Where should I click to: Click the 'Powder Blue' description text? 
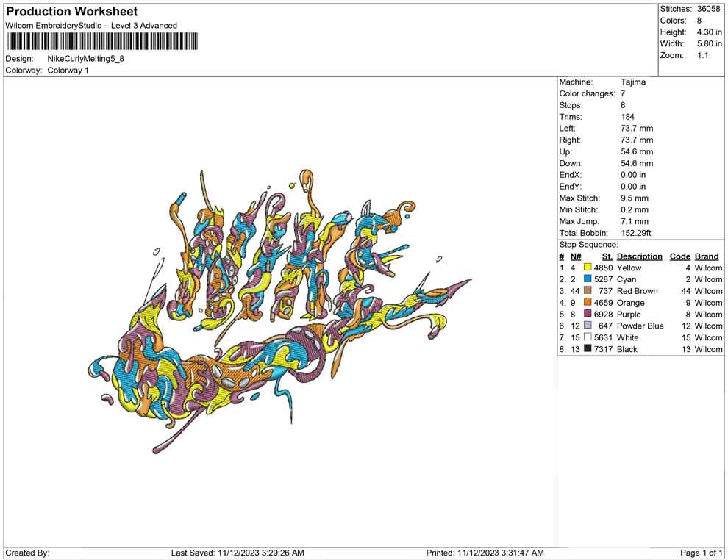(x=640, y=326)
